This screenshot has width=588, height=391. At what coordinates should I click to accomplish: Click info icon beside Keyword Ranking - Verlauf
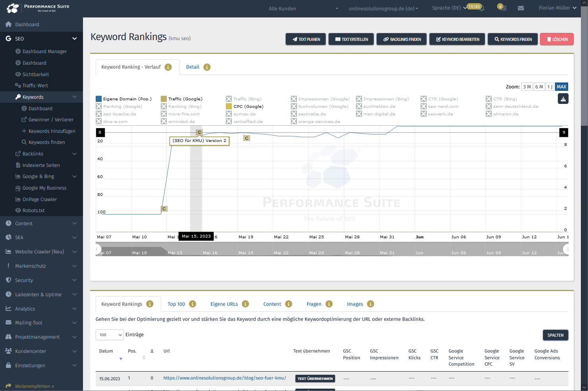coord(168,67)
